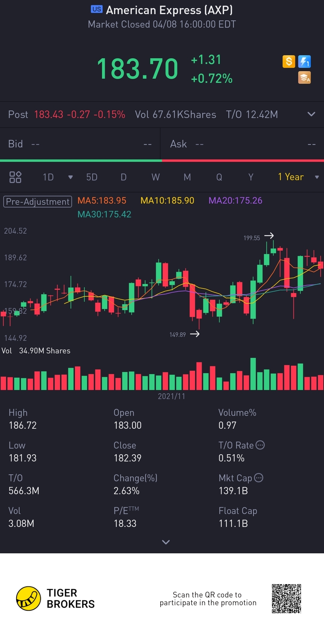Tap the 149.89 low marker on chart
Image resolution: width=324 pixels, height=644 pixels.
point(178,335)
